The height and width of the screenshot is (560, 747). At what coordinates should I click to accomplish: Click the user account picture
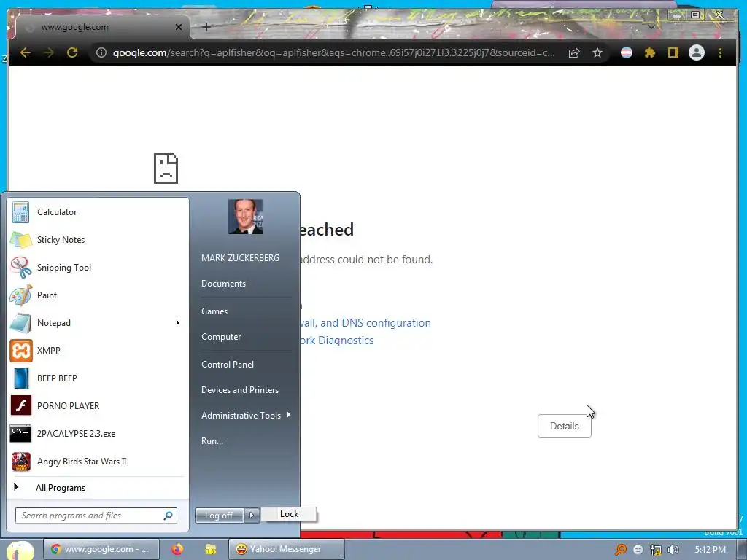point(245,217)
